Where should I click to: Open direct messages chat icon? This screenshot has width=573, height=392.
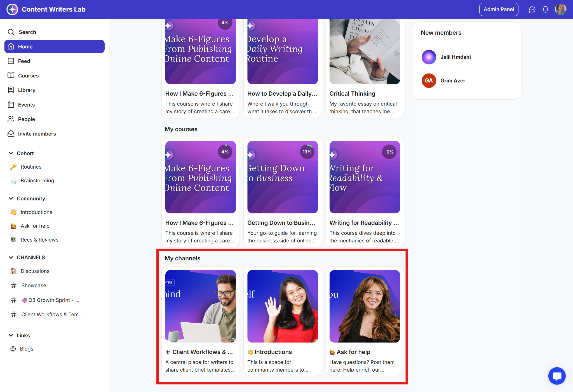click(532, 10)
